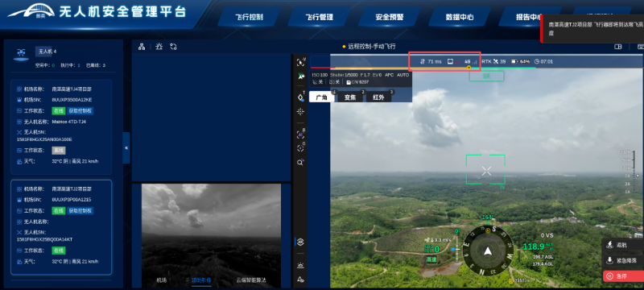Click the alarm siren toolbar icon
Viewport: 644px width, 290px height.
click(159, 47)
